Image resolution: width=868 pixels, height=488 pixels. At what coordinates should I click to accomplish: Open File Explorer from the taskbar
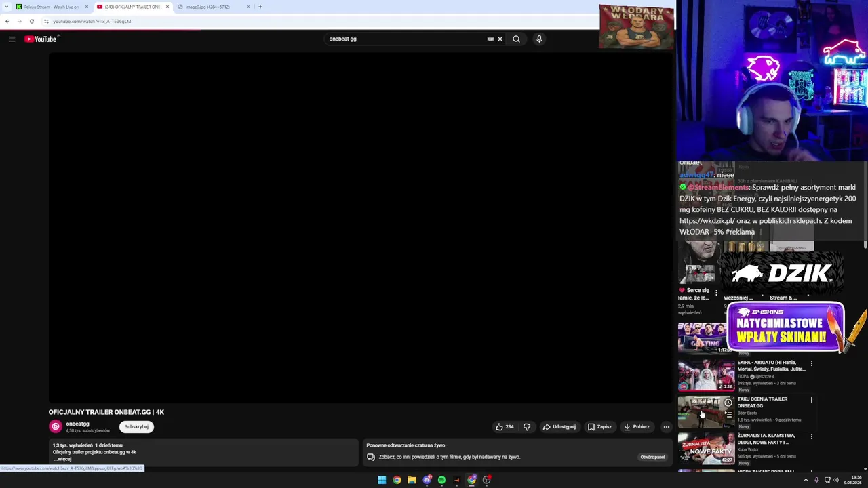pyautogui.click(x=412, y=480)
